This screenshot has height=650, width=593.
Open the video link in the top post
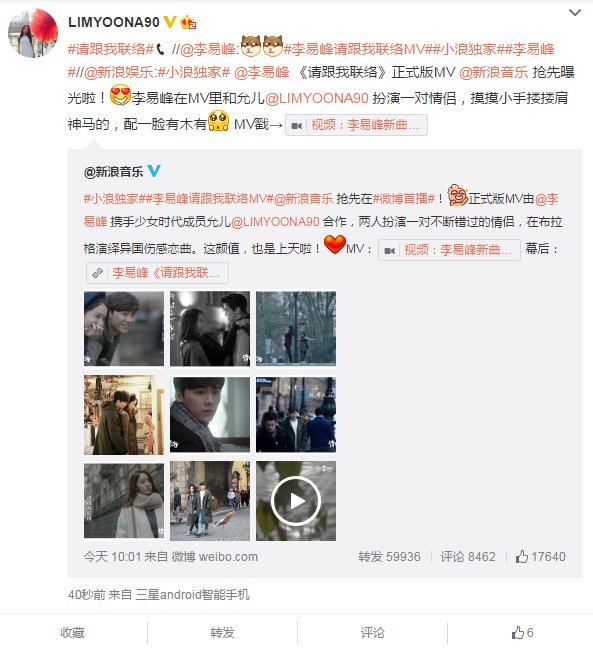tap(356, 125)
